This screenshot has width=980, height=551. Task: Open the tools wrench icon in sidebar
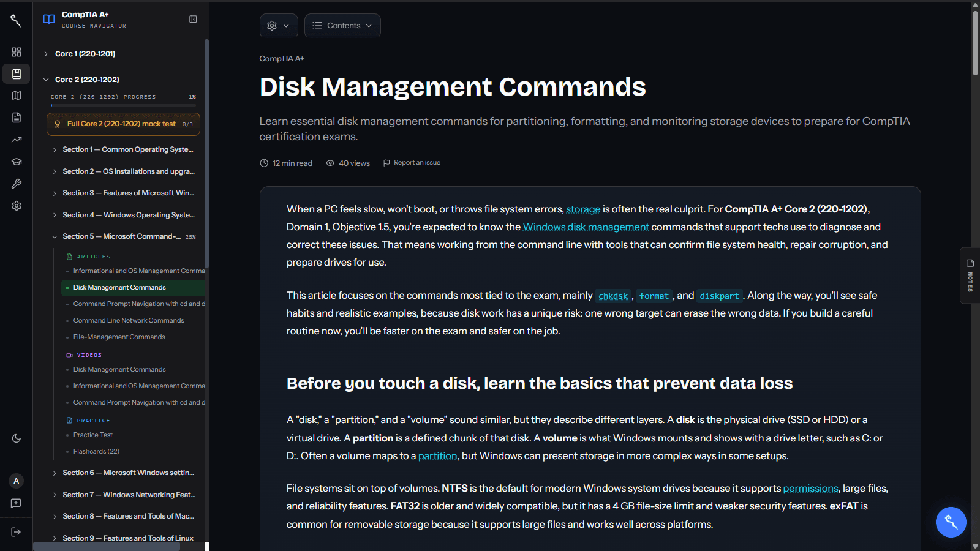(17, 184)
